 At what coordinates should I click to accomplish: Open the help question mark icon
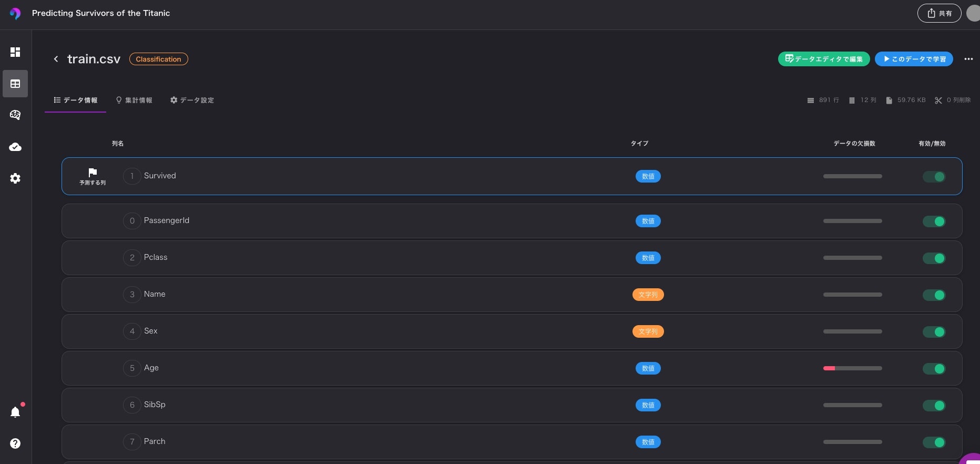[15, 443]
